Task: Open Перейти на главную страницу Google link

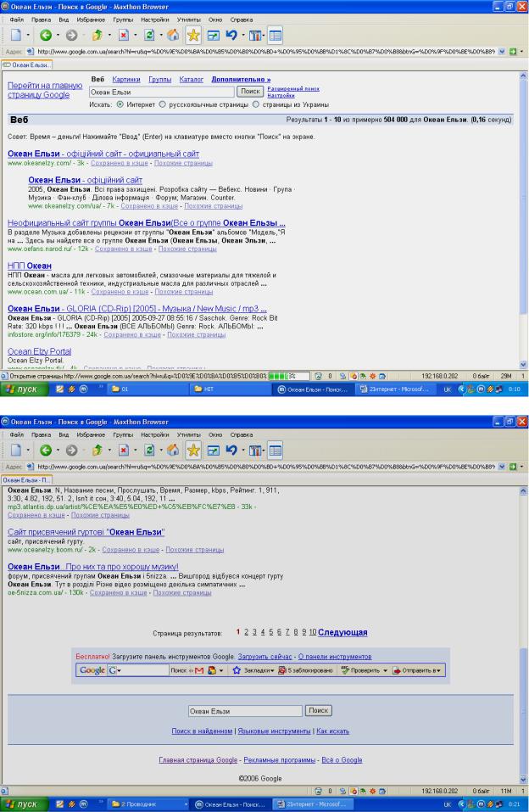Action: pos(45,90)
